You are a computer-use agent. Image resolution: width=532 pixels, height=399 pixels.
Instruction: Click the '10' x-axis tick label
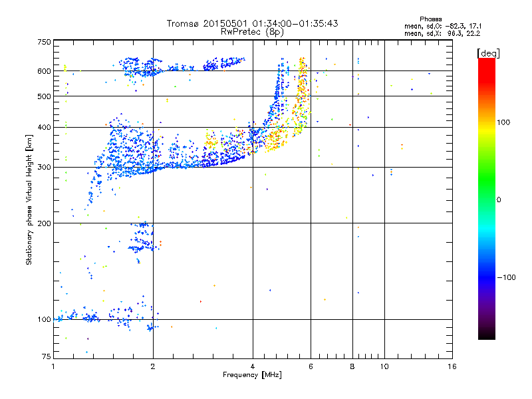[x=384, y=366]
